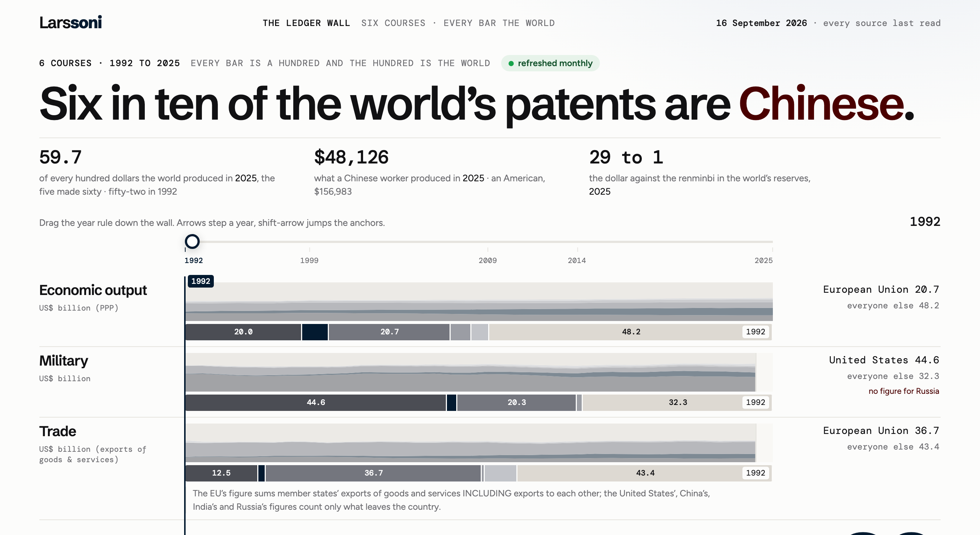This screenshot has height=535, width=980.
Task: Click 'no figure for Russia' note
Action: 904,391
